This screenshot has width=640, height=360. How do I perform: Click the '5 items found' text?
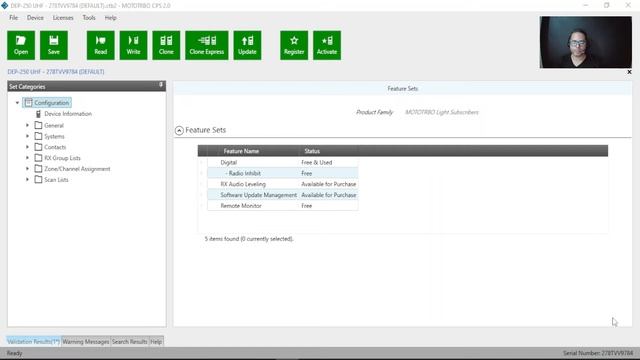249,239
